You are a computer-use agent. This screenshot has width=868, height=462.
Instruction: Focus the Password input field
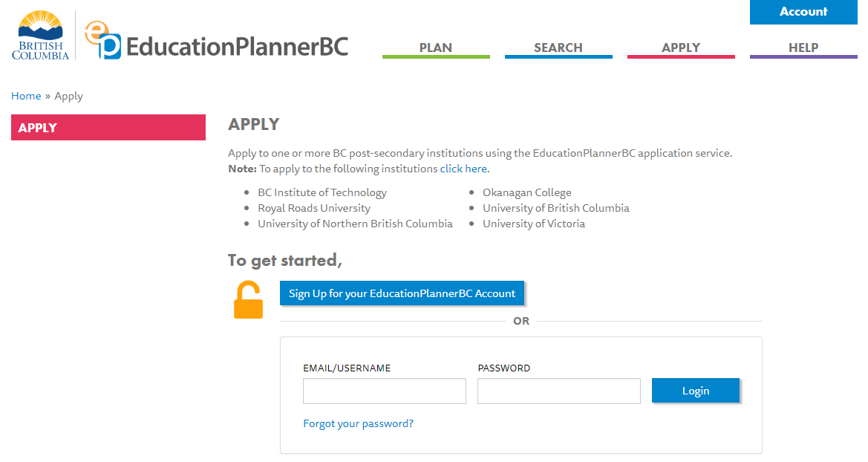coord(558,391)
